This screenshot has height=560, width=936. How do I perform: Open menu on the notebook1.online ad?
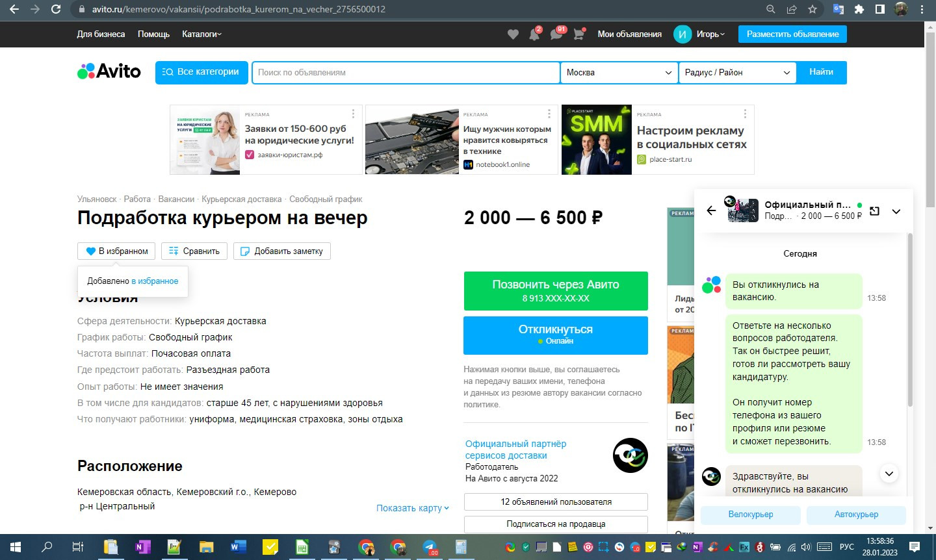549,114
